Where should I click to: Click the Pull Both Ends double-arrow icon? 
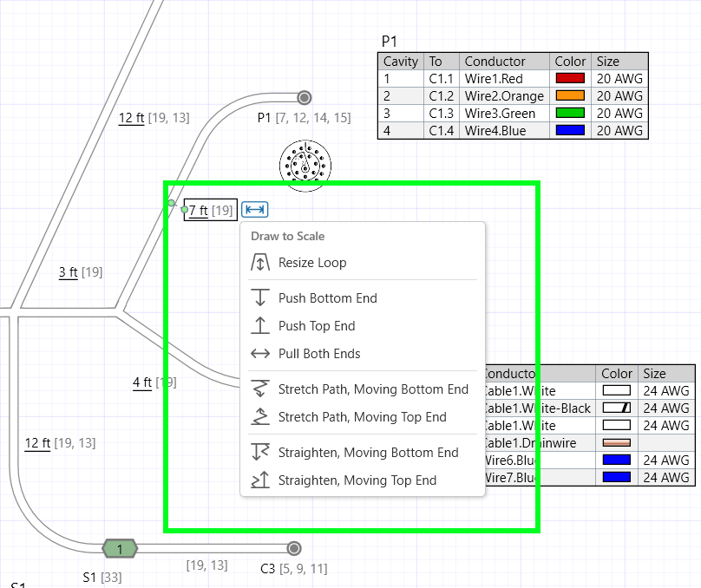pyautogui.click(x=260, y=354)
